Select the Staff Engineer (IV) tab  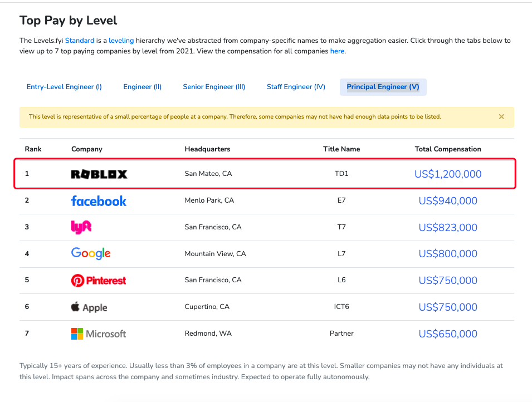coord(296,87)
